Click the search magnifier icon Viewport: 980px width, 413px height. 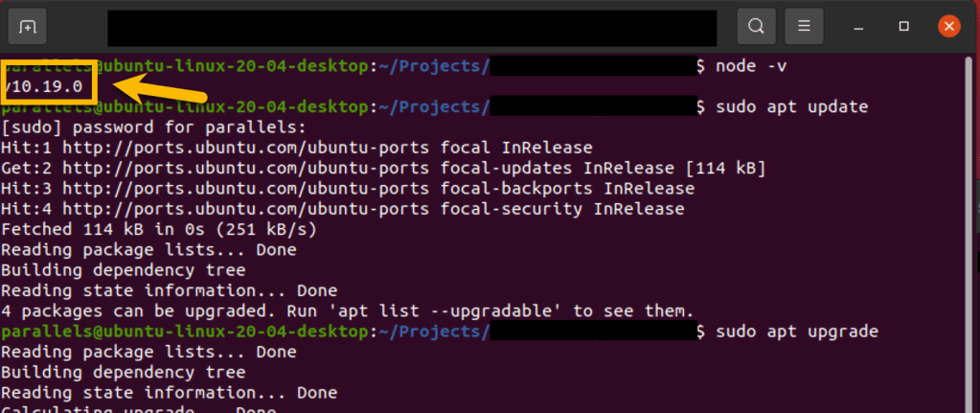coord(757,26)
